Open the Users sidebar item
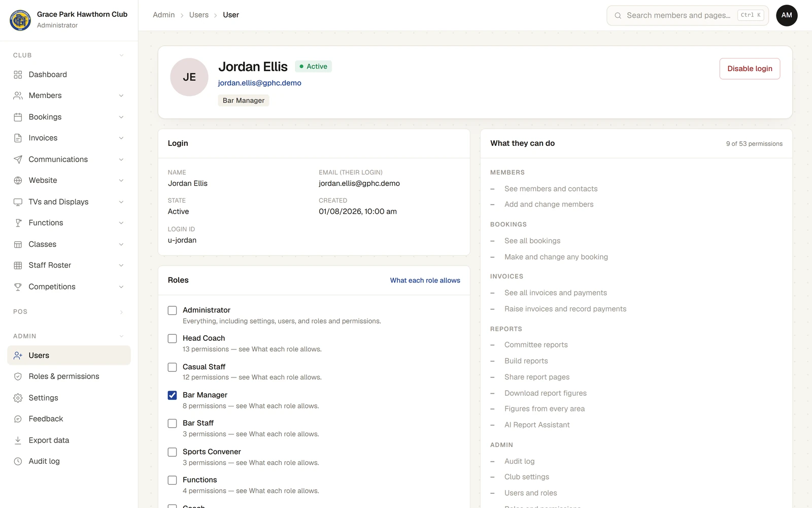The image size is (812, 508). click(x=69, y=355)
